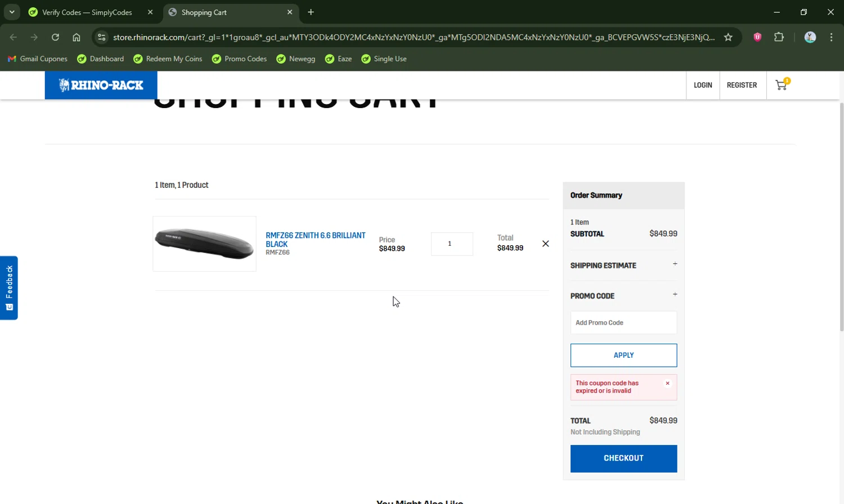The width and height of the screenshot is (844, 504).
Task: Open Chrome three-dot menu
Action: coord(831,37)
